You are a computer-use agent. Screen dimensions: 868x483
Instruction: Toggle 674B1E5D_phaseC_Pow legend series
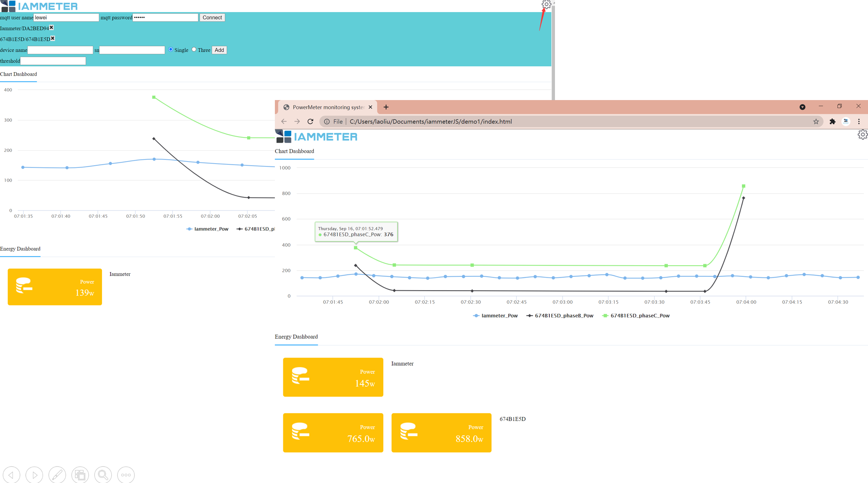pyautogui.click(x=636, y=316)
